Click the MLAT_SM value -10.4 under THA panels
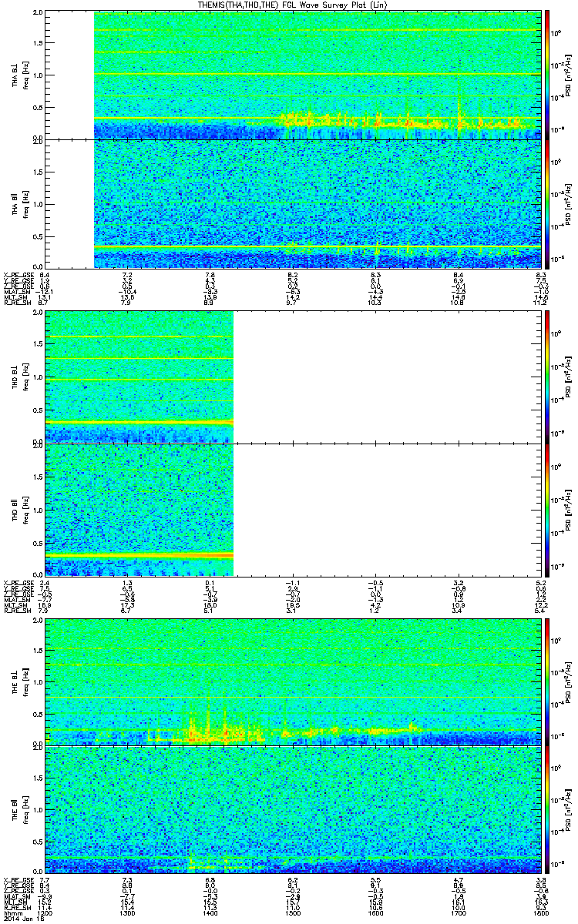Screen dimensions: 578x924 [x=127, y=293]
